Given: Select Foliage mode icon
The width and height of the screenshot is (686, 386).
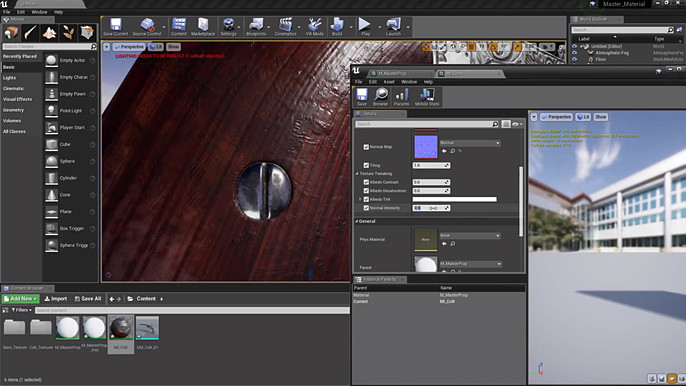Looking at the screenshot, I should [x=68, y=32].
